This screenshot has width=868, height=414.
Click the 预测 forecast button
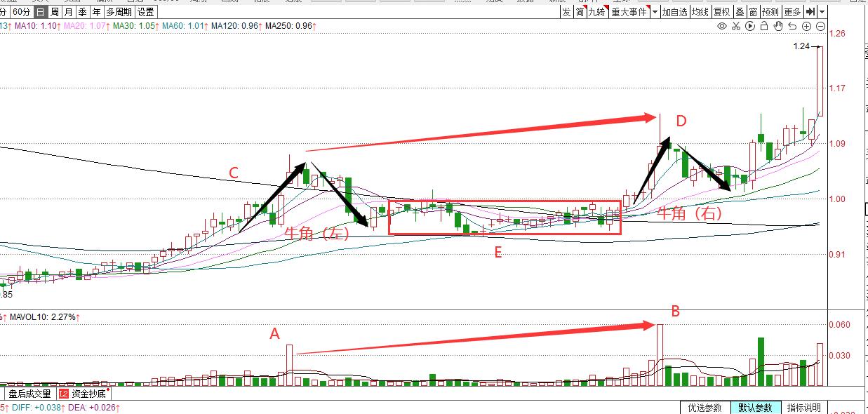coord(770,12)
